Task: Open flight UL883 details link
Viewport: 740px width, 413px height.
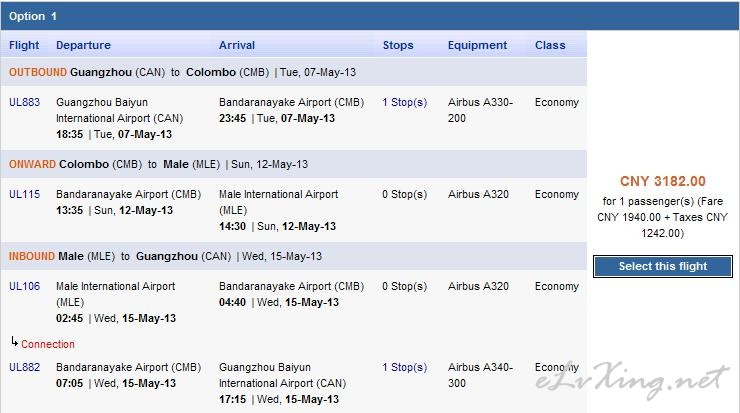Action: (25, 102)
